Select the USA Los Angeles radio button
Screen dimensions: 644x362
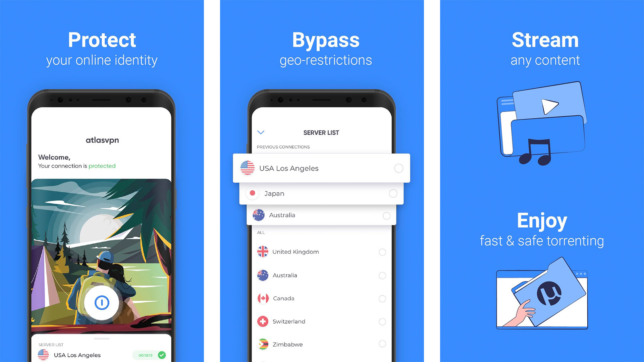point(396,168)
